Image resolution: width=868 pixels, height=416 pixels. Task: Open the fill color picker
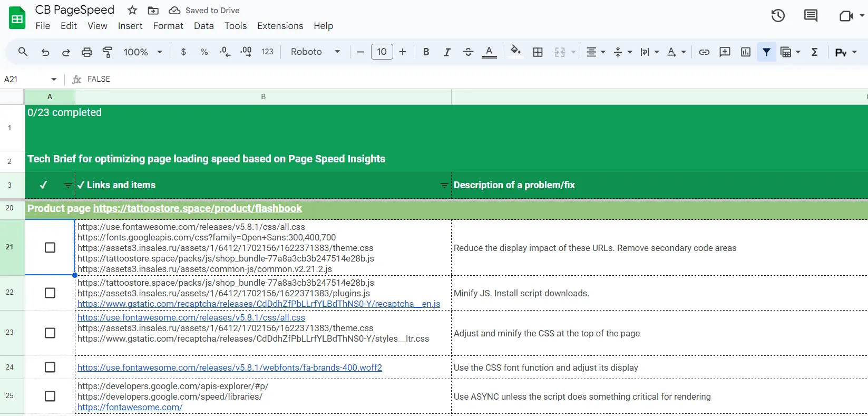coord(515,51)
